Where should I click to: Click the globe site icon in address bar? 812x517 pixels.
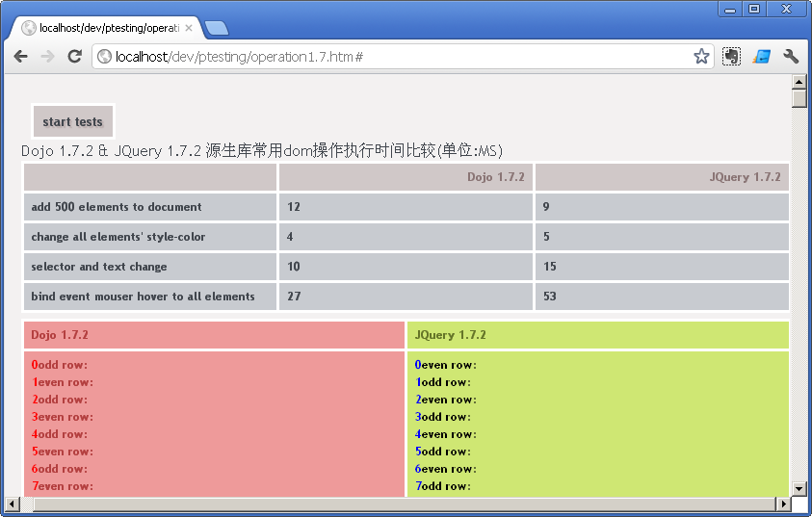click(105, 56)
